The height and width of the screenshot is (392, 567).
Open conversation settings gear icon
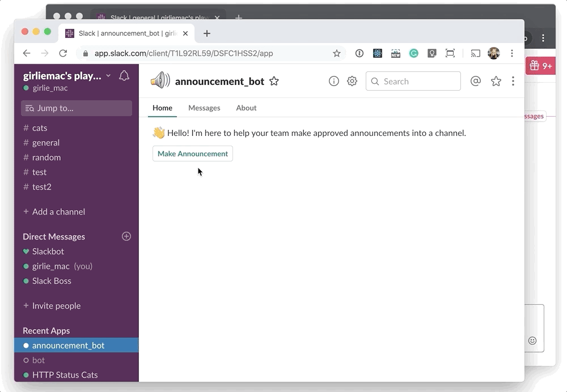point(352,82)
